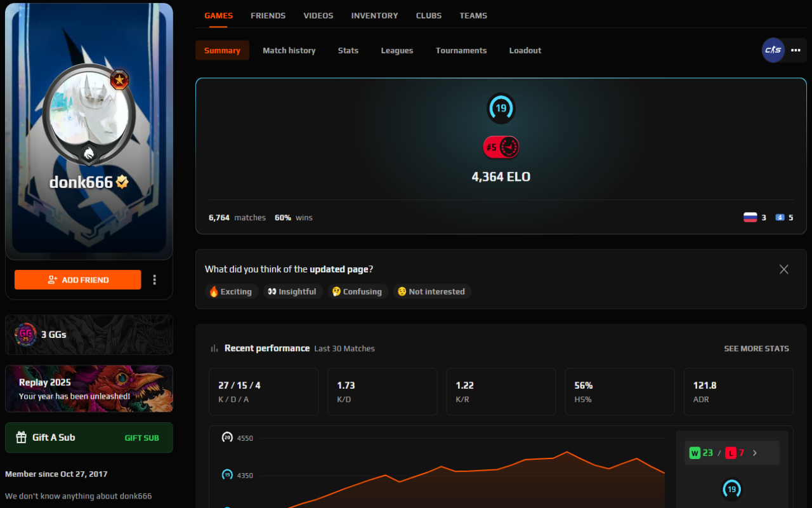Select the Exciting feedback option
This screenshot has width=812, height=508.
232,291
